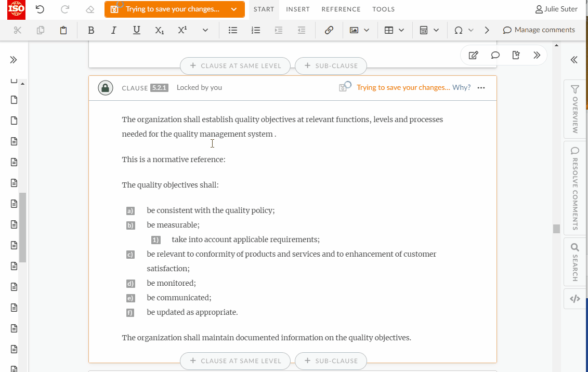Add SUB-CLAUSE above clause 5.2.1
Screen dimensions: 588x372
coord(331,66)
